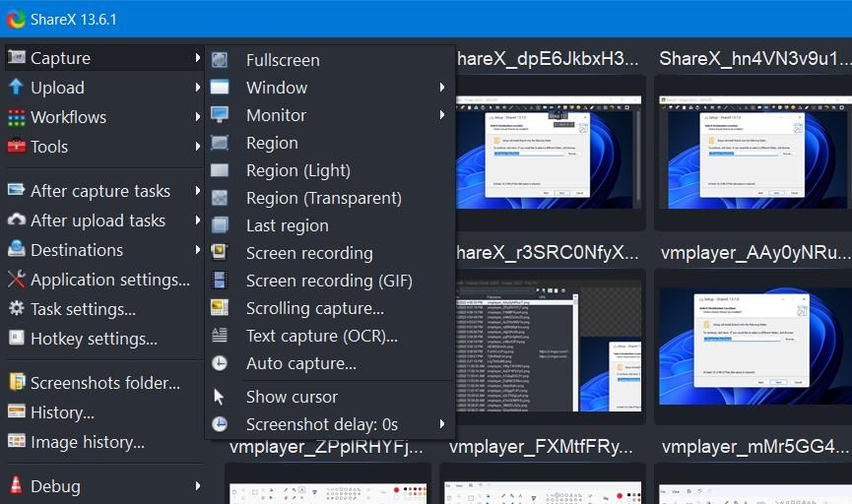Click the Tools toolbox icon
This screenshot has height=504, width=852.
point(17,146)
